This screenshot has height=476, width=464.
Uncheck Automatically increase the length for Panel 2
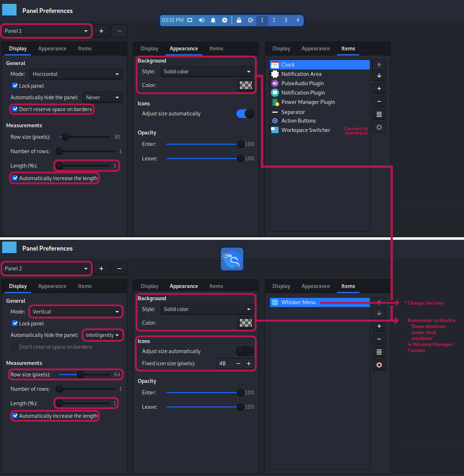[x=15, y=416]
